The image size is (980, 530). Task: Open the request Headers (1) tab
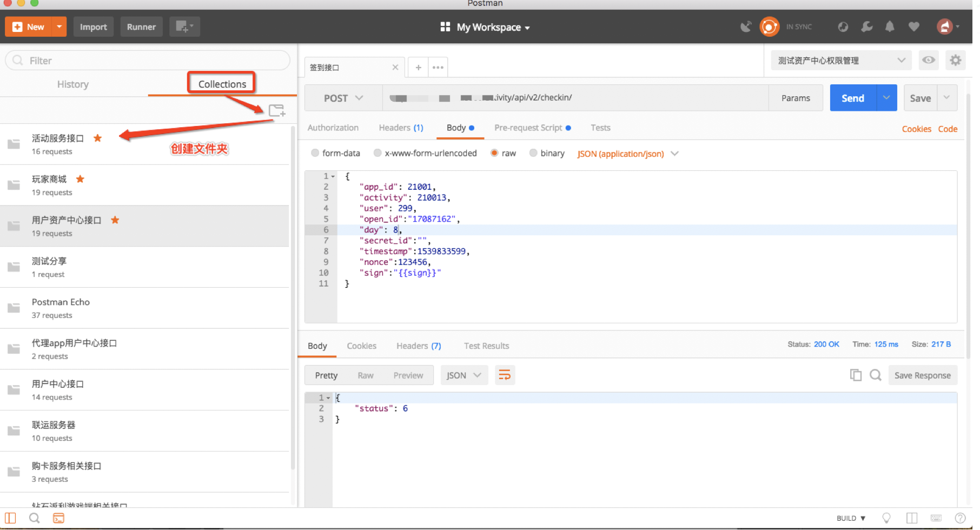401,128
